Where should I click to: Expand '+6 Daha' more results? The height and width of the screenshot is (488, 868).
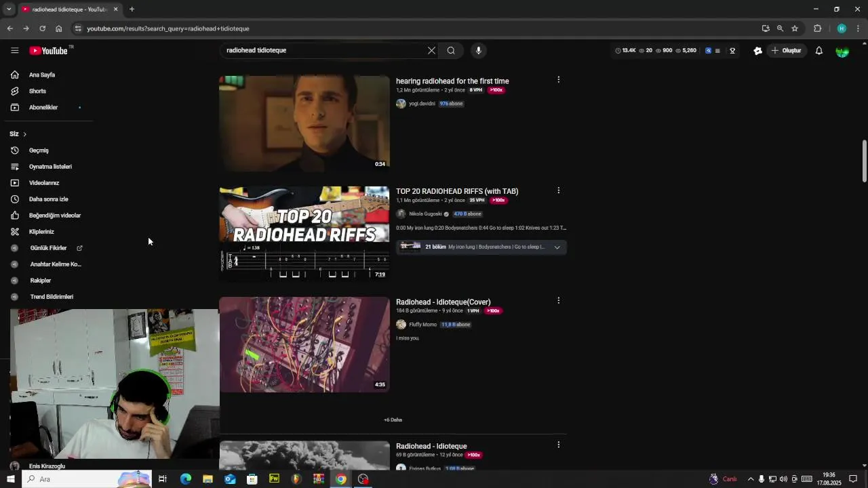click(393, 420)
